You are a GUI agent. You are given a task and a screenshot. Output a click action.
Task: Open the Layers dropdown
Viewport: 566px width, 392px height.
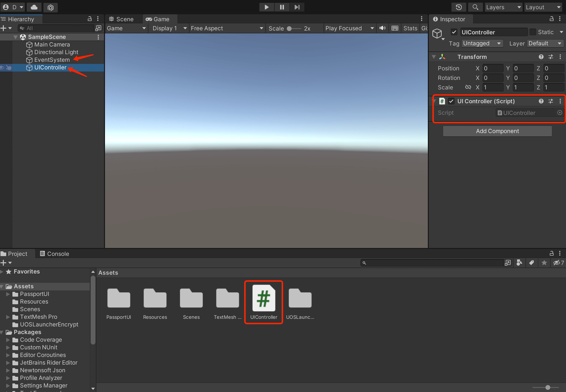[x=503, y=7]
